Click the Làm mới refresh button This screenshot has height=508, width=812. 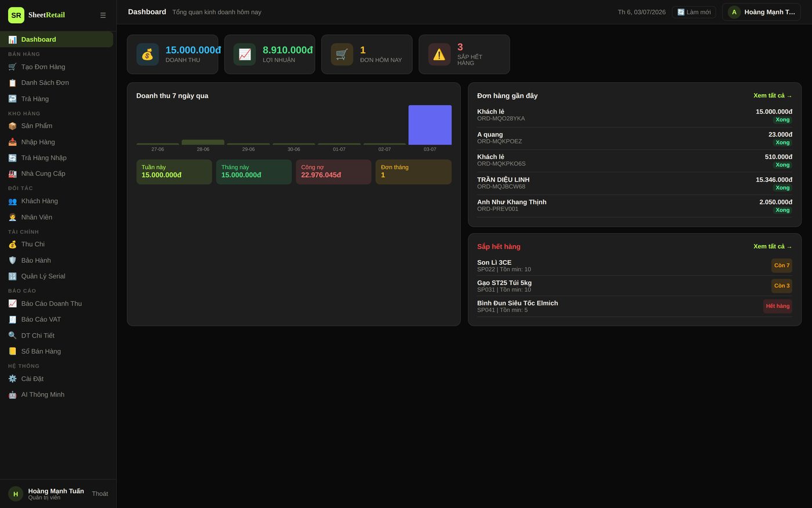[x=694, y=12]
